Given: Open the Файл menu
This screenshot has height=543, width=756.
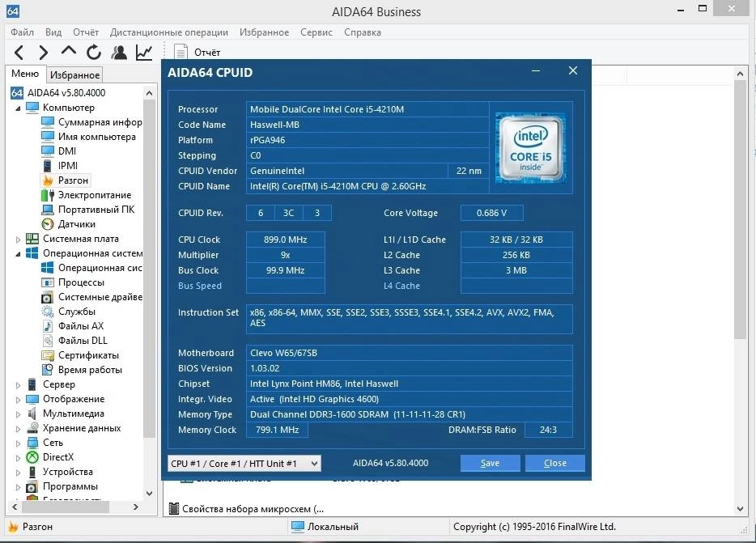Looking at the screenshot, I should click(x=22, y=32).
